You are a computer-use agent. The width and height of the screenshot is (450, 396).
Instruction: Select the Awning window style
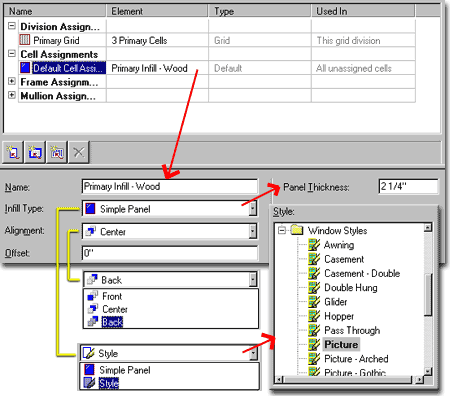[339, 245]
